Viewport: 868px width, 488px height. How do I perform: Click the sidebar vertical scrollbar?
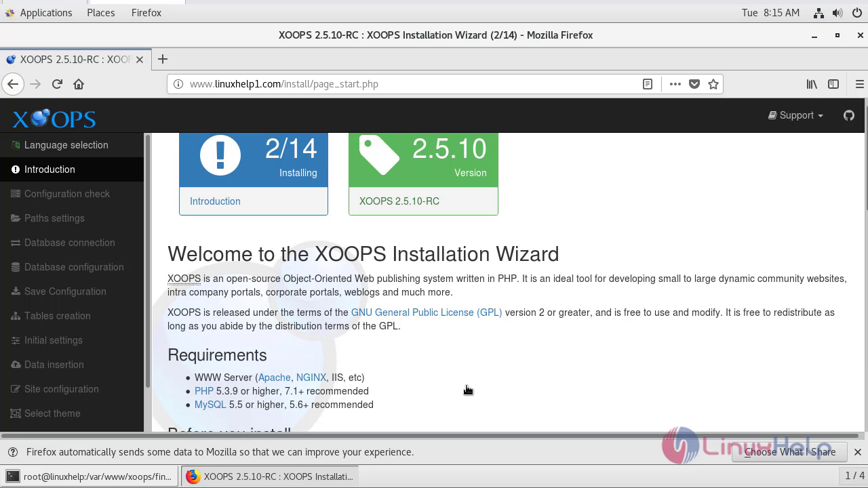pos(147,261)
